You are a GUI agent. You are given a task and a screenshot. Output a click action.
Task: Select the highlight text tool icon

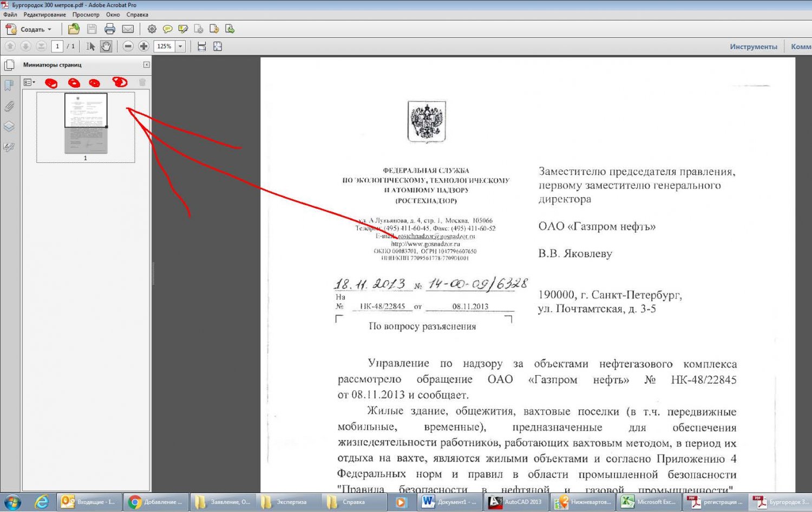click(184, 29)
